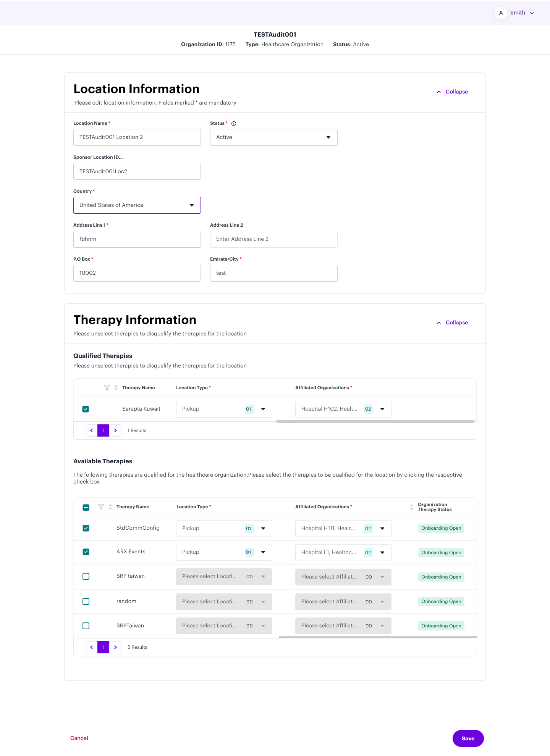Viewport: 550px width, 756px height.
Task: Check the SRP taiwan therapy checkbox
Action: [x=86, y=576]
